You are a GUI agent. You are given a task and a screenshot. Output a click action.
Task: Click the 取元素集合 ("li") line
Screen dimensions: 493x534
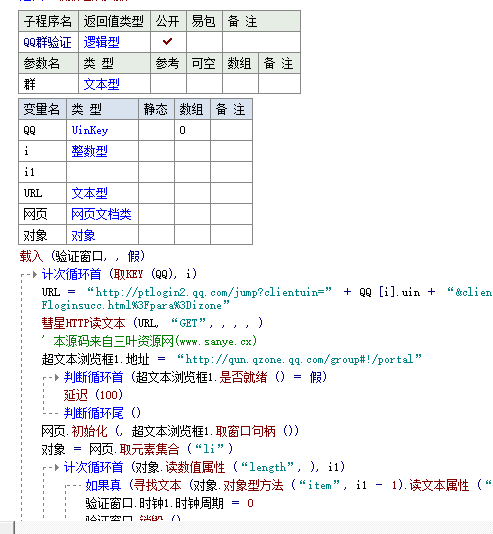coord(137,449)
